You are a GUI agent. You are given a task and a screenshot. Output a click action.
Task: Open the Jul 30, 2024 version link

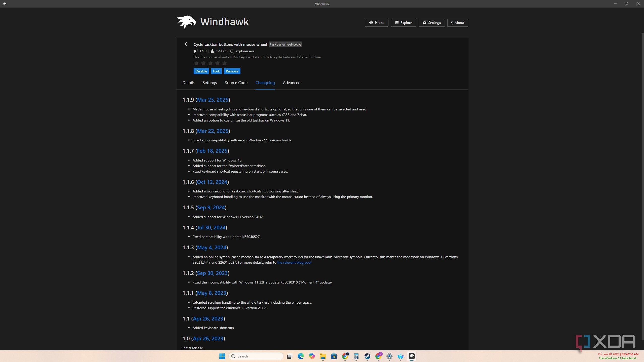click(211, 228)
